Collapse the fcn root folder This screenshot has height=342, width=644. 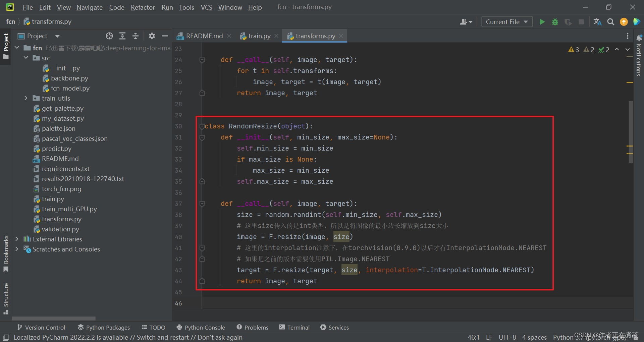click(x=17, y=48)
